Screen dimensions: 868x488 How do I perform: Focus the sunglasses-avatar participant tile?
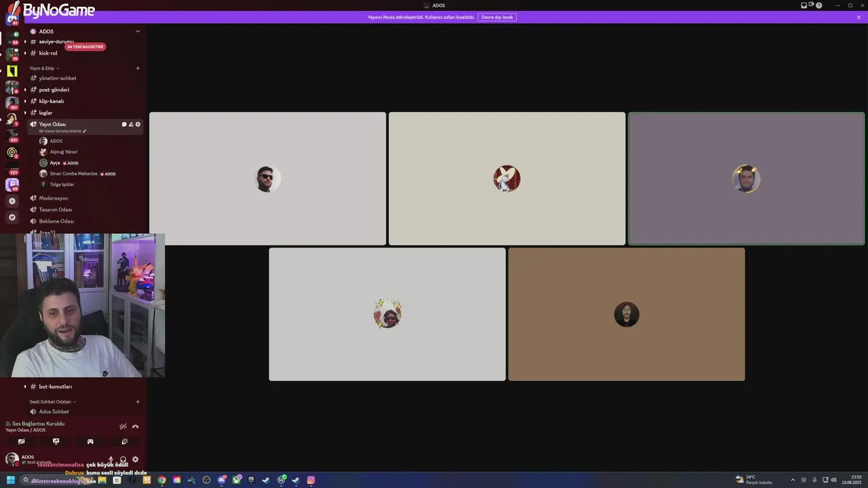click(267, 178)
